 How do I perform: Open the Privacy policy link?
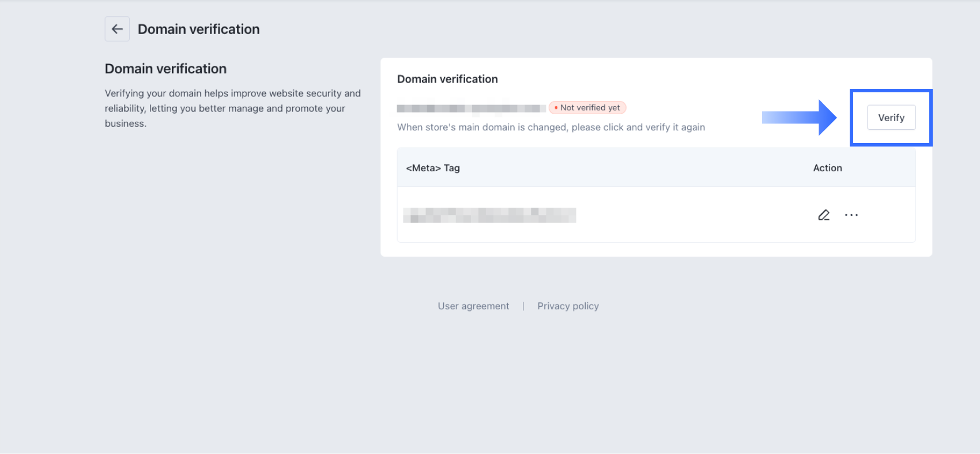pos(568,306)
